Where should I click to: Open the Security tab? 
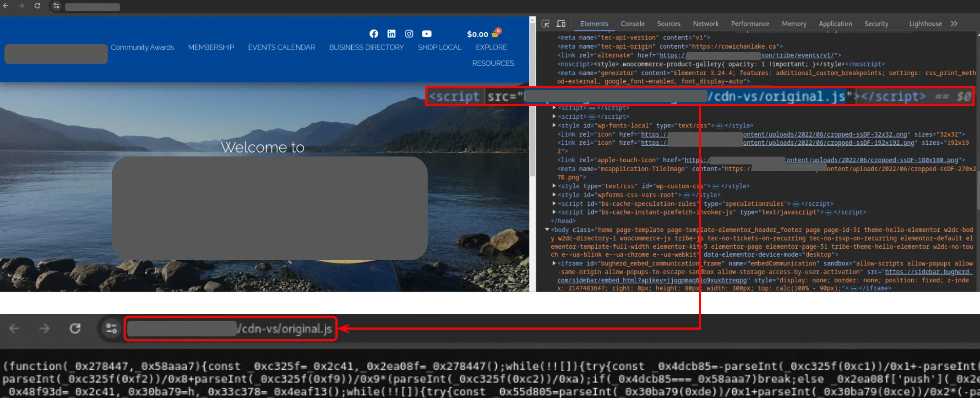876,24
